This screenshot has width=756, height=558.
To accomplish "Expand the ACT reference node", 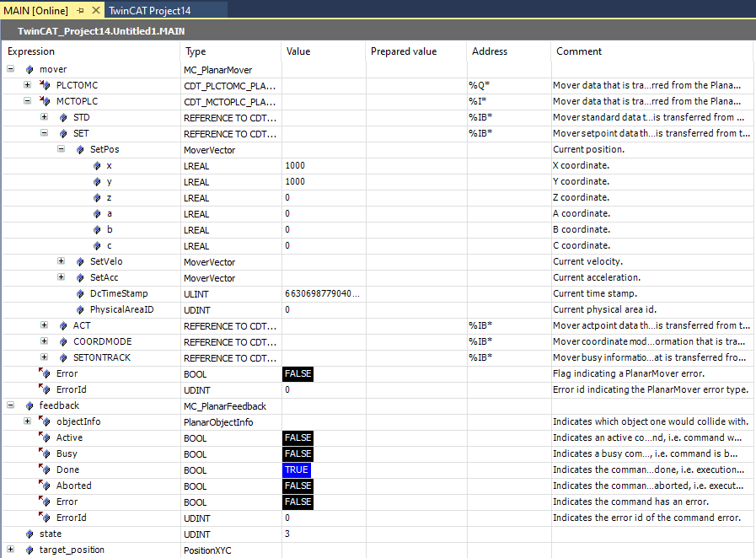I will point(45,325).
